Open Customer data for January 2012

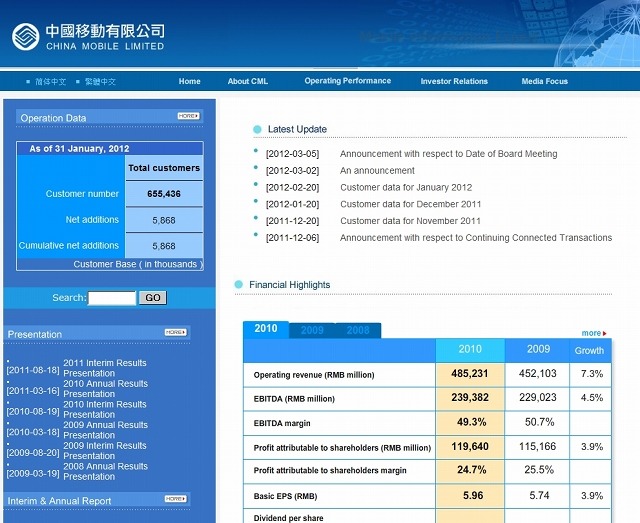tap(406, 187)
